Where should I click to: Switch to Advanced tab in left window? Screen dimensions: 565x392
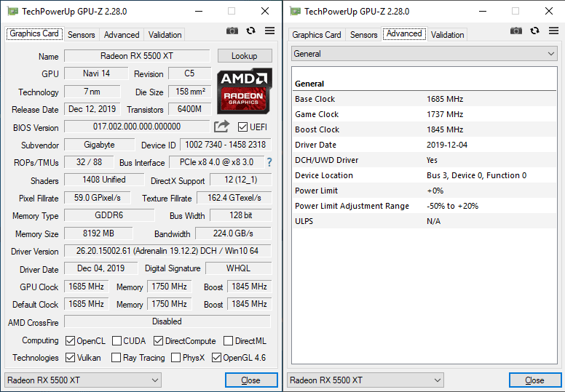click(x=122, y=35)
